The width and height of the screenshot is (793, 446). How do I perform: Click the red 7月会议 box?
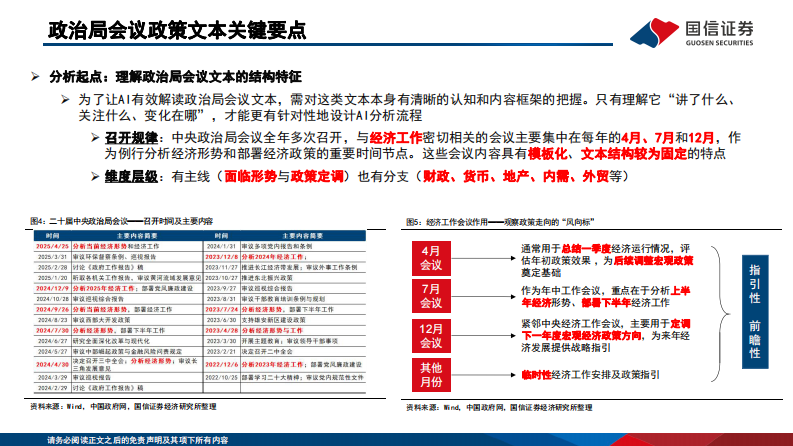point(431,296)
